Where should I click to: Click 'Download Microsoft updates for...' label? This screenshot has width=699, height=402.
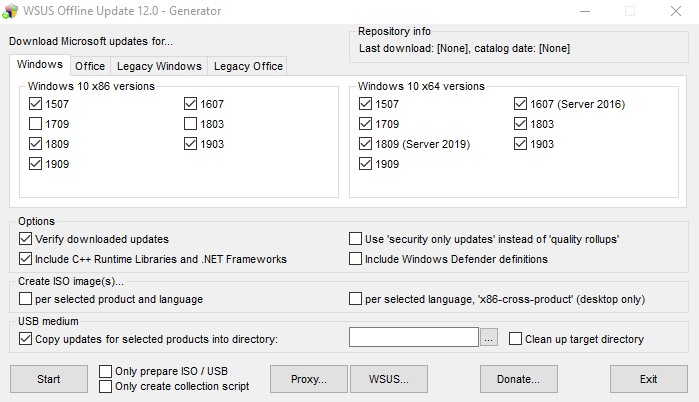91,41
